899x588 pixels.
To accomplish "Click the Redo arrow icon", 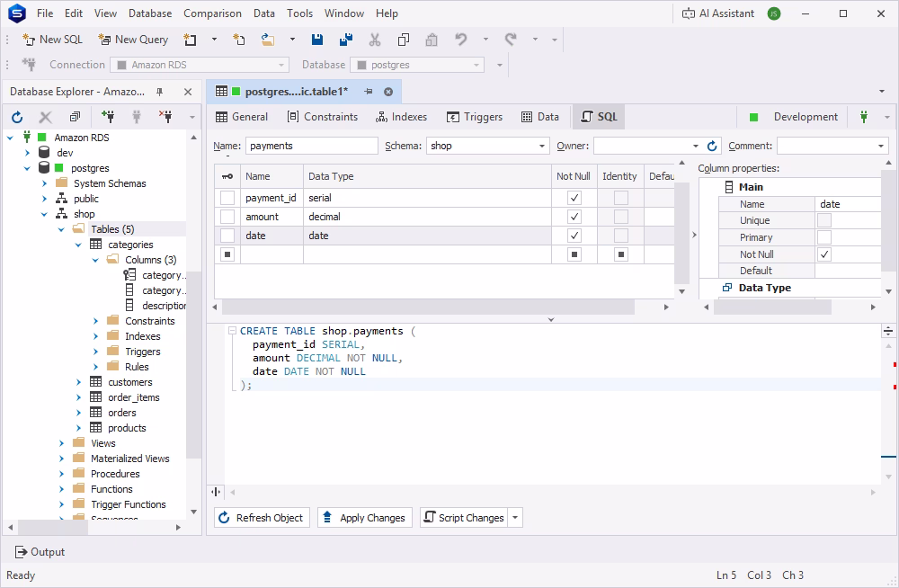I will coord(511,39).
